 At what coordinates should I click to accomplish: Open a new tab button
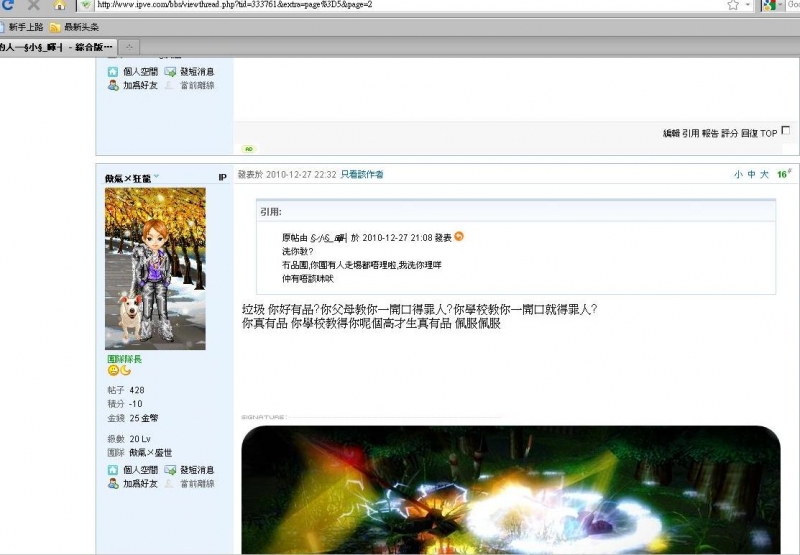pos(129,47)
